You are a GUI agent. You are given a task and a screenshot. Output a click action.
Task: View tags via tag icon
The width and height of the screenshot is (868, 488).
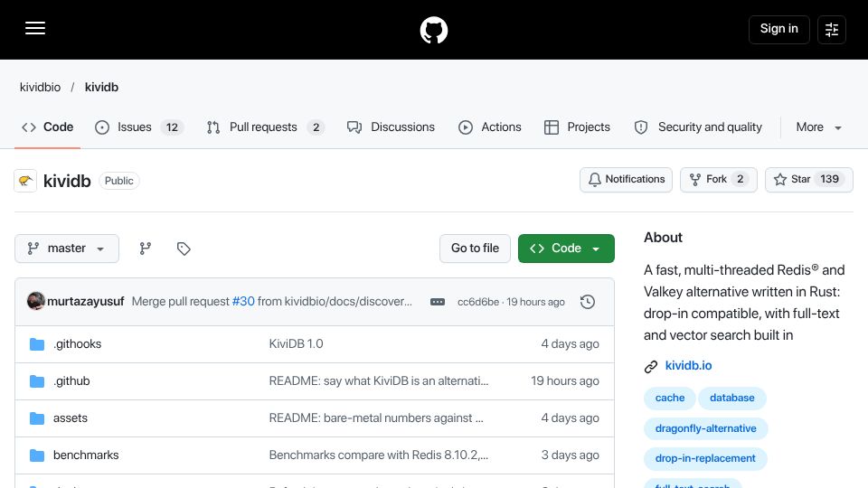click(x=184, y=249)
